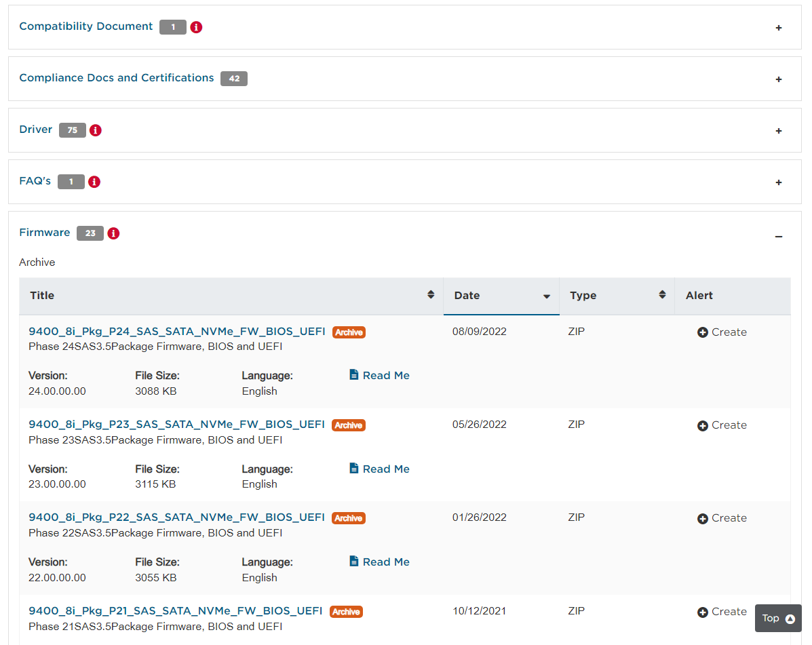Viewport: 812px width, 645px height.
Task: Click the FAQ's section heading
Action: pyautogui.click(x=35, y=180)
